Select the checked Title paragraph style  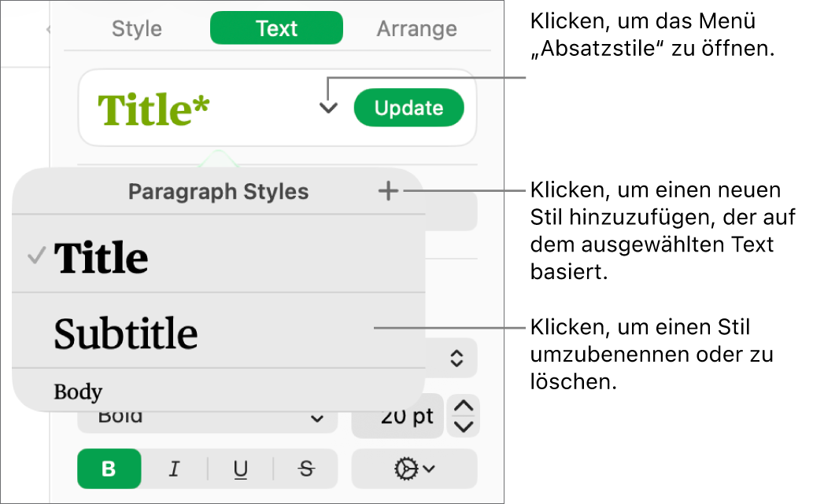(x=218, y=254)
